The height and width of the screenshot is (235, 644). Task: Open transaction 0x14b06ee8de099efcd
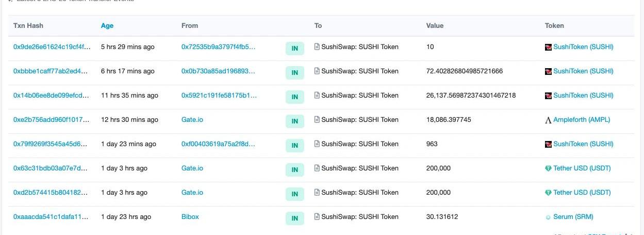[52, 95]
